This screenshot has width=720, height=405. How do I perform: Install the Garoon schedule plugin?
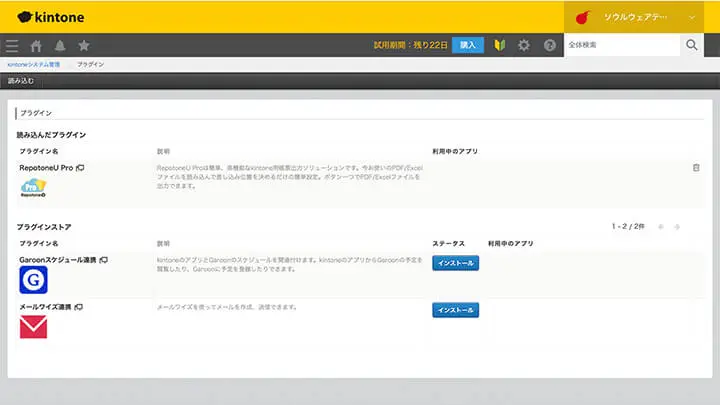[455, 263]
